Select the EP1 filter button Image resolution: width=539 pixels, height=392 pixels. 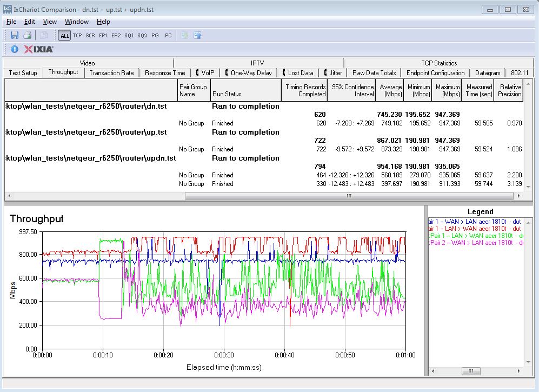pos(103,36)
